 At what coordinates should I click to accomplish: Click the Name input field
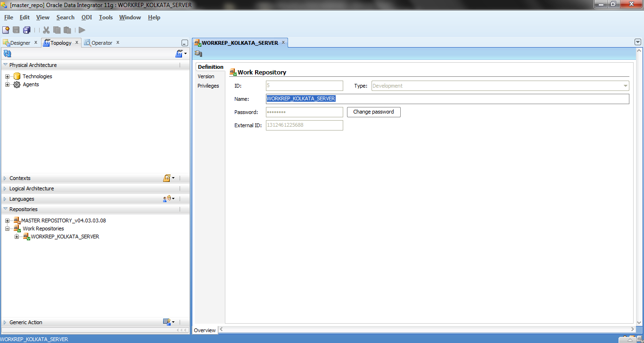point(447,99)
